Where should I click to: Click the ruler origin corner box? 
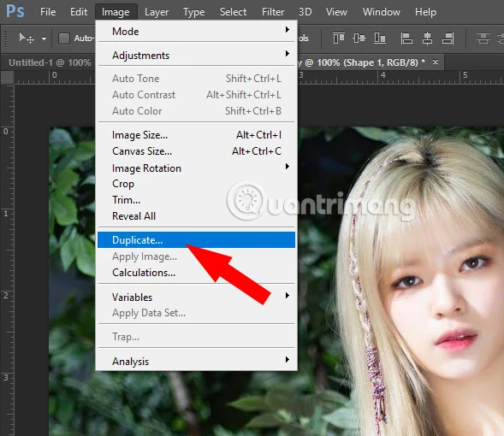tap(7, 78)
